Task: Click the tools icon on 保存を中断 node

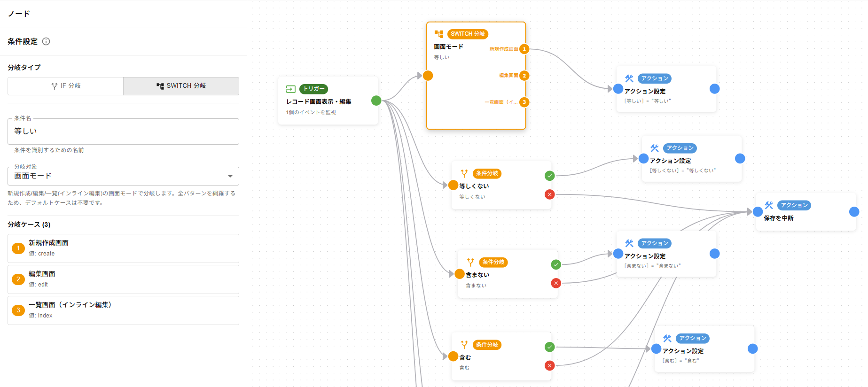Action: [769, 205]
